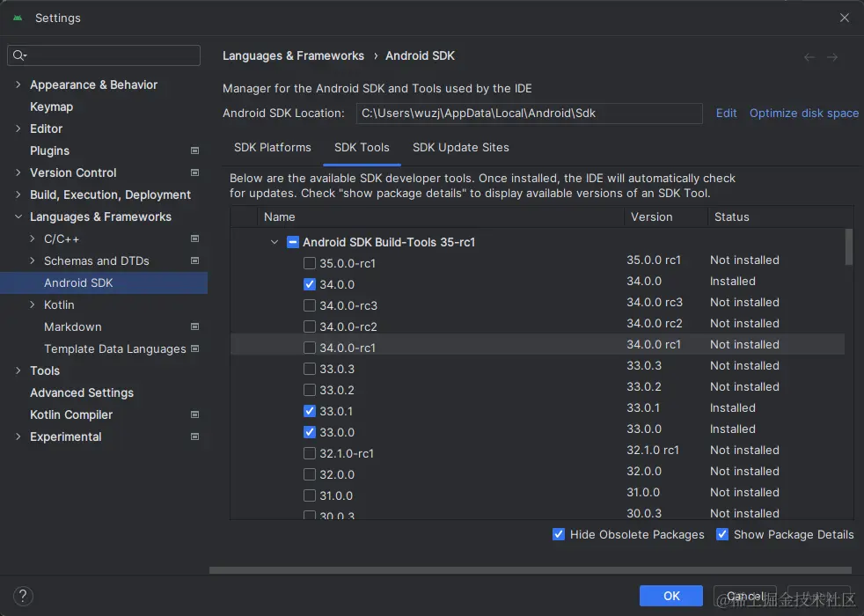Viewport: 864px width, 616px height.
Task: Check the 34.0.0-rc2 checkbox
Action: point(310,326)
